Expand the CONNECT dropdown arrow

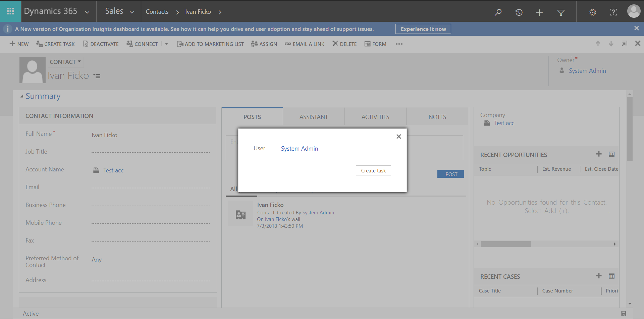click(x=166, y=44)
